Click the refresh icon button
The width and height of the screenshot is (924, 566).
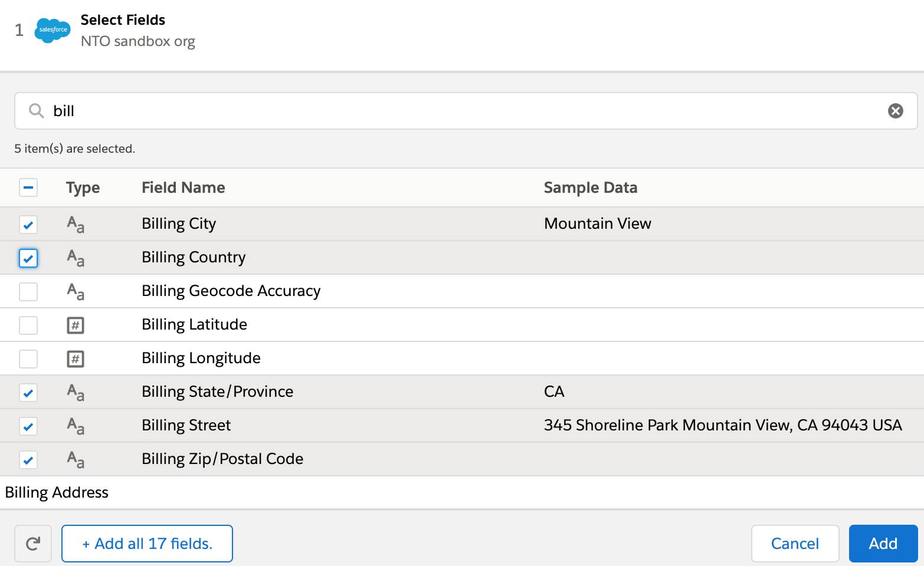click(x=33, y=544)
